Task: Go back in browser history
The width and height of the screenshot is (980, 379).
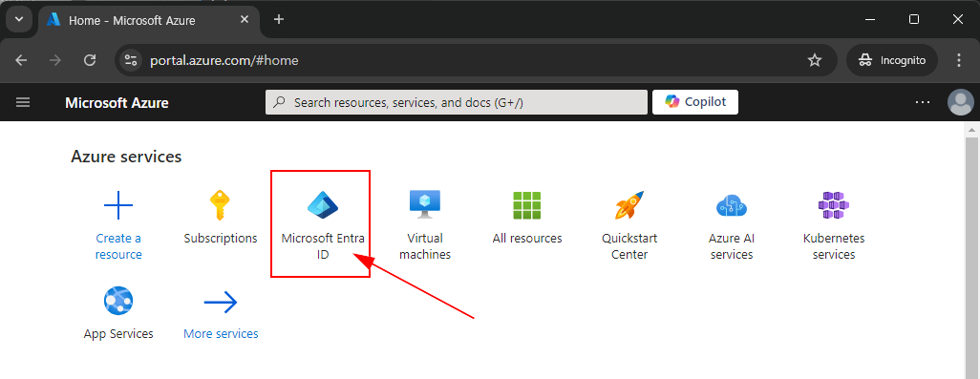Action: click(21, 60)
